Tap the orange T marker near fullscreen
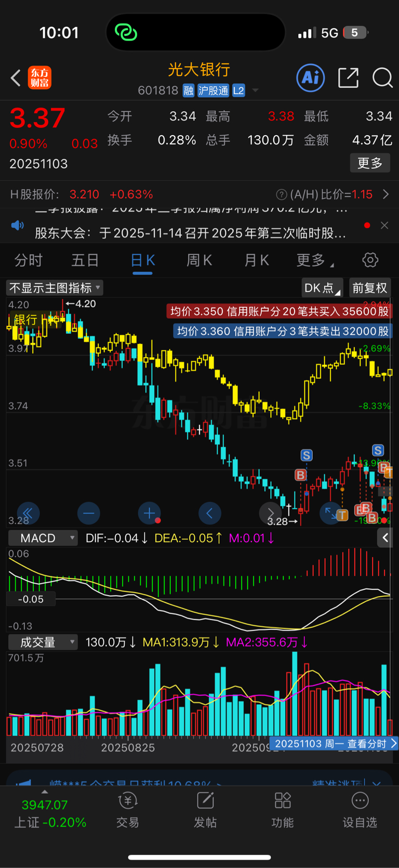The width and height of the screenshot is (399, 868). [x=342, y=516]
